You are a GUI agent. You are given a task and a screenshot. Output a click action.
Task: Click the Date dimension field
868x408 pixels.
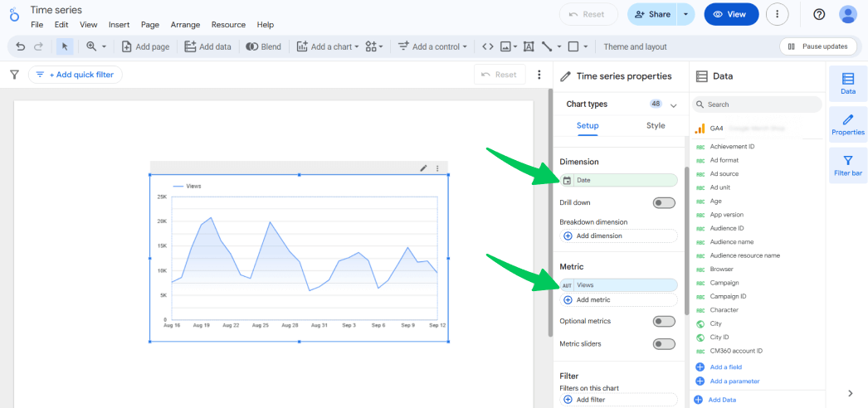[618, 180]
